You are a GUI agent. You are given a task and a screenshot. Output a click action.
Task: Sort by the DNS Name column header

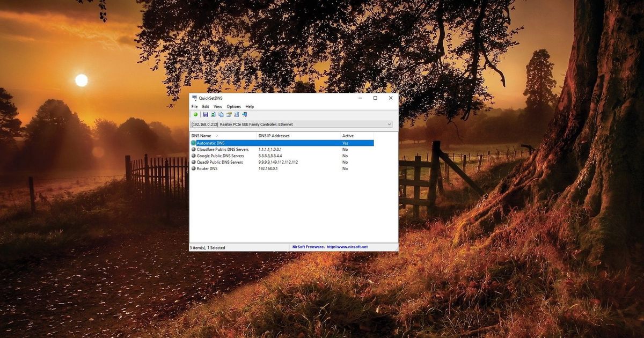201,135
